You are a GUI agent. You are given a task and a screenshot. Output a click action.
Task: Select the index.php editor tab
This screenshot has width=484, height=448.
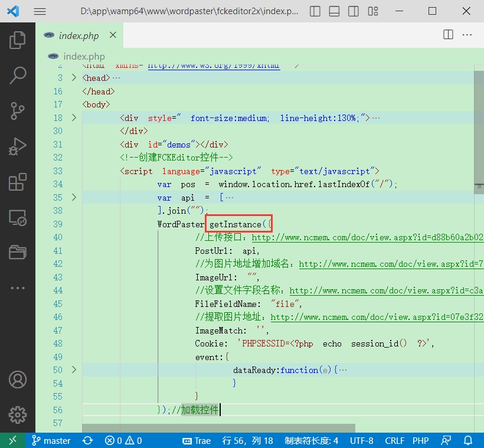(x=79, y=36)
